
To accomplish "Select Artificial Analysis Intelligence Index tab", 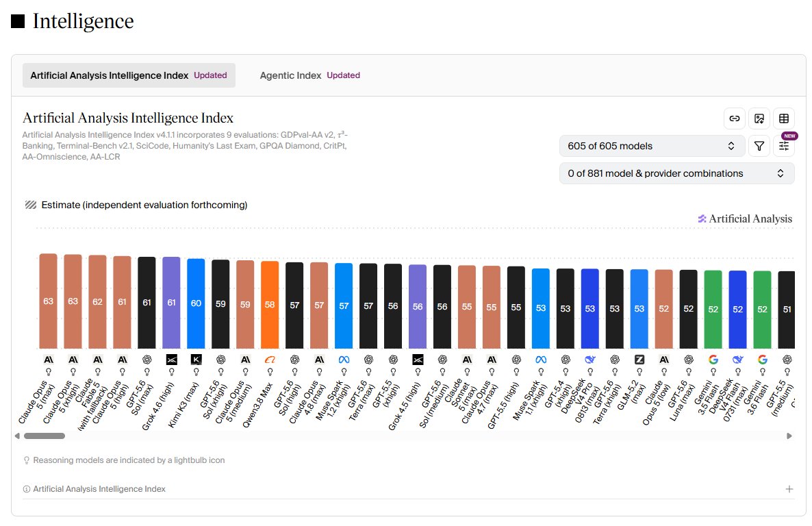I will point(129,75).
